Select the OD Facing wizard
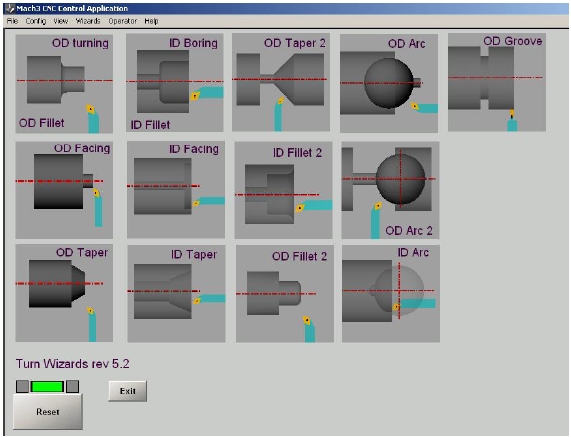This screenshot has width=571, height=437. [64, 190]
